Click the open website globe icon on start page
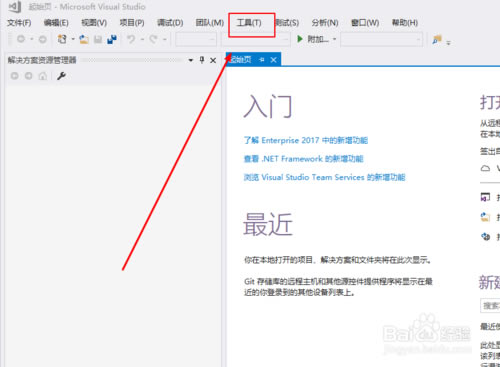This screenshot has height=367, width=500. coord(486,237)
